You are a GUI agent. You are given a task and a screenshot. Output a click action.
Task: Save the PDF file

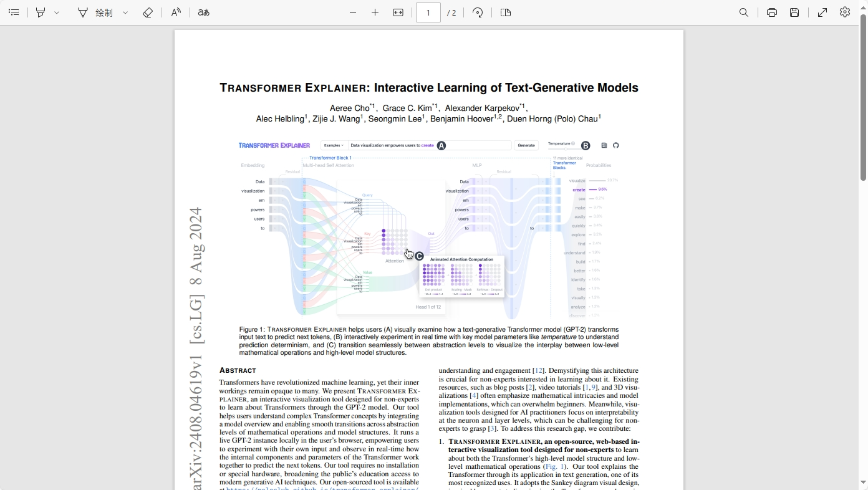click(794, 12)
